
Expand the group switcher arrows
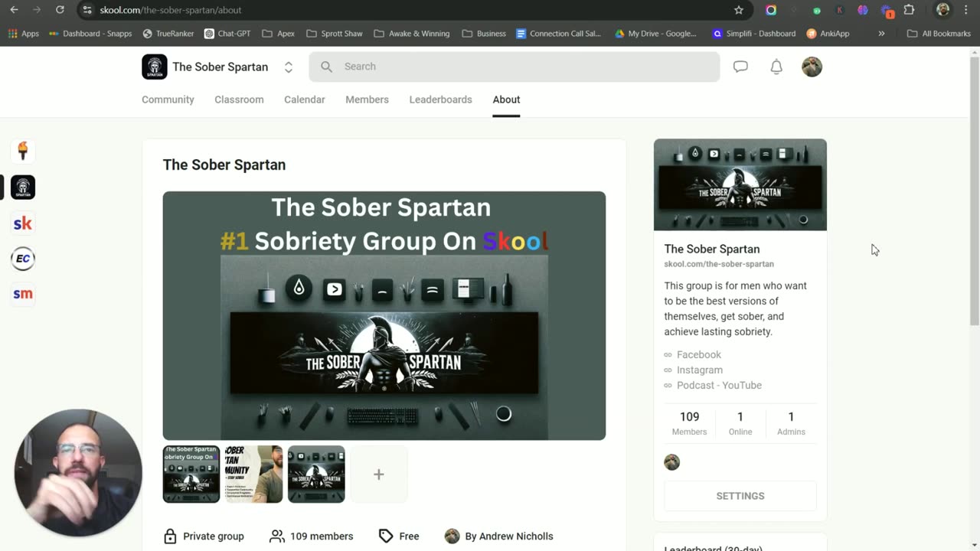click(289, 67)
